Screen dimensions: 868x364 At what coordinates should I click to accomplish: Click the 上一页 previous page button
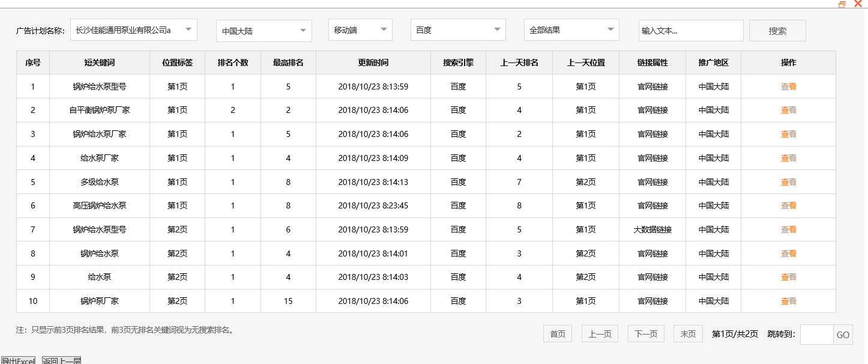point(600,334)
